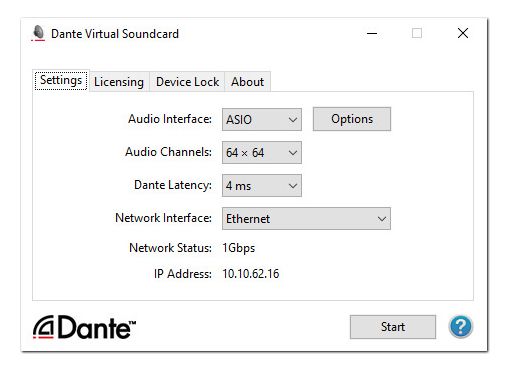Switch to the Licensing tab
This screenshot has width=509, height=370.
pos(119,82)
